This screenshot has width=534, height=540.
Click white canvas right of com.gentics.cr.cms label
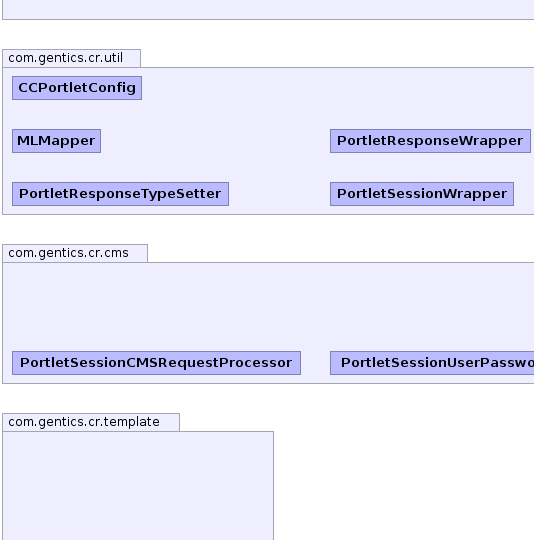341,253
